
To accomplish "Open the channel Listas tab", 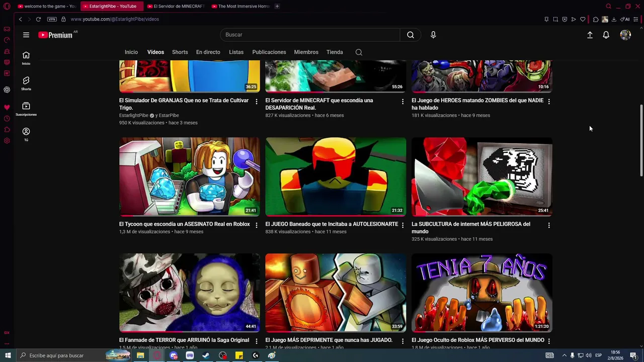I will (x=236, y=52).
